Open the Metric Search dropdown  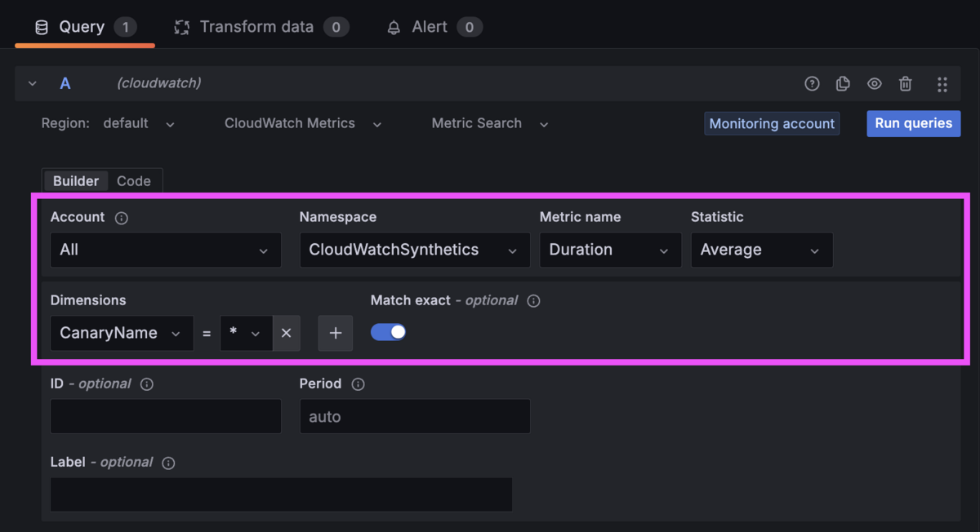(489, 123)
